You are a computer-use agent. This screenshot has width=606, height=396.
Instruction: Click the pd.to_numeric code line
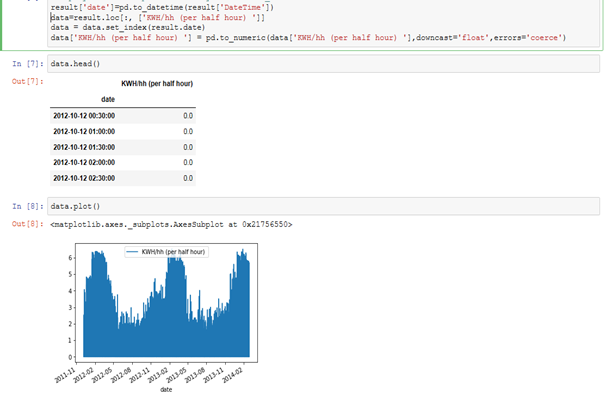[x=308, y=38]
